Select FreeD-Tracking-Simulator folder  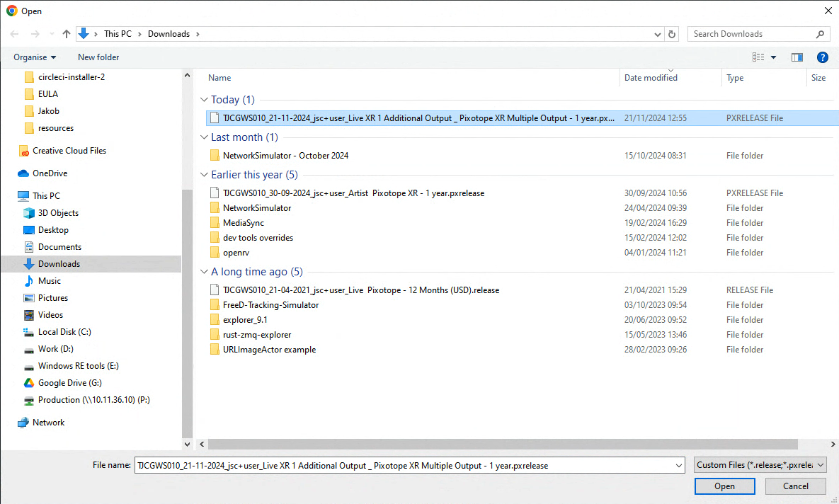[x=270, y=305]
